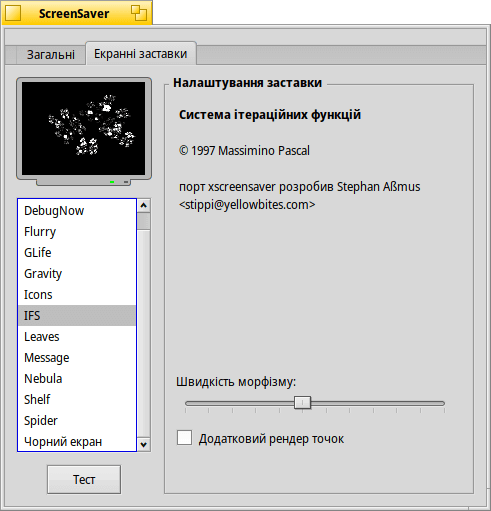
Task: Click the list scrollbar thumb
Action: point(144,221)
